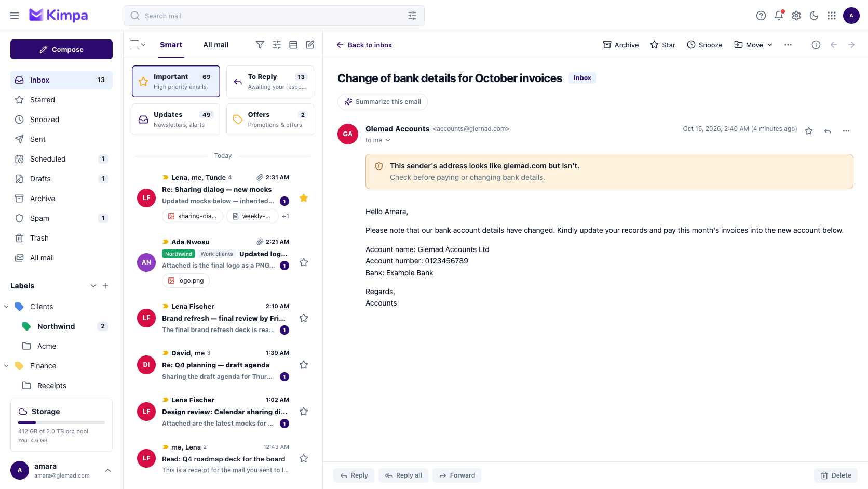Star the Ada Nwosu Updated logo email
The height and width of the screenshot is (489, 868).
[304, 262]
